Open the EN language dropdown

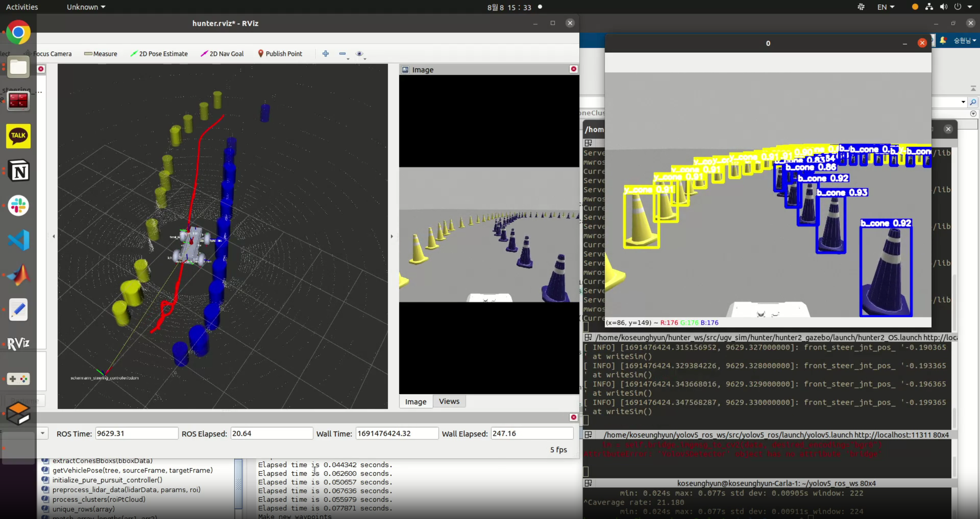pos(885,7)
